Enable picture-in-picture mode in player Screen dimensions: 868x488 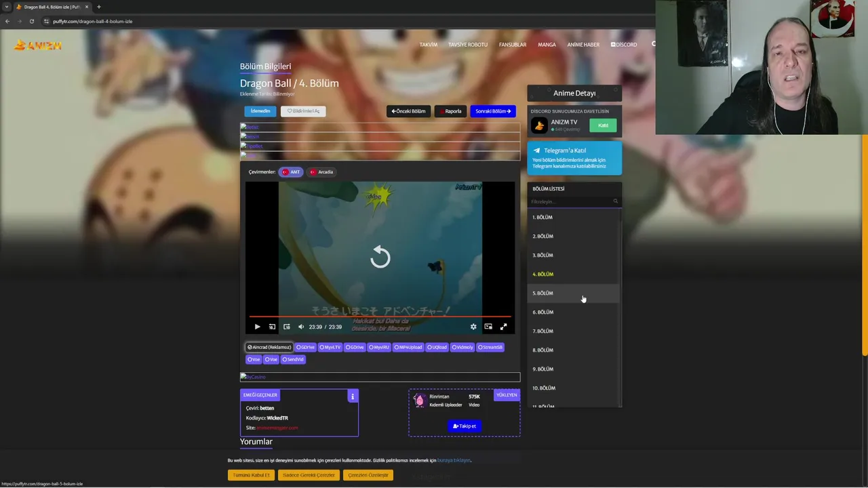coord(488,327)
